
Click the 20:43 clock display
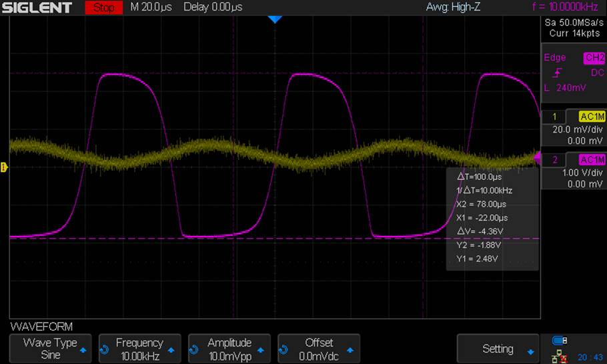[590, 357]
